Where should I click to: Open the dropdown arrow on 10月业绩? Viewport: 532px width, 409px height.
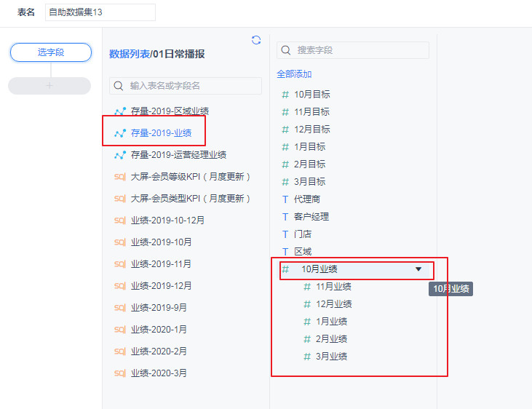(418, 269)
